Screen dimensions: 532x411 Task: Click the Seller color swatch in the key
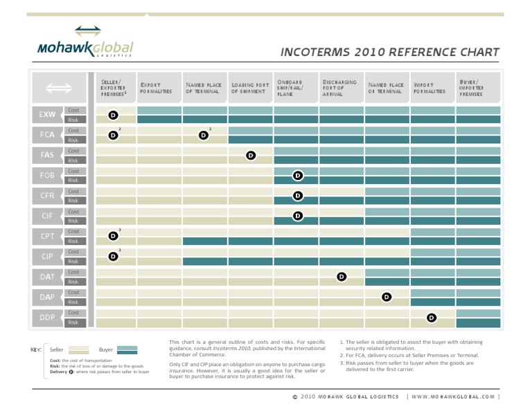click(79, 350)
